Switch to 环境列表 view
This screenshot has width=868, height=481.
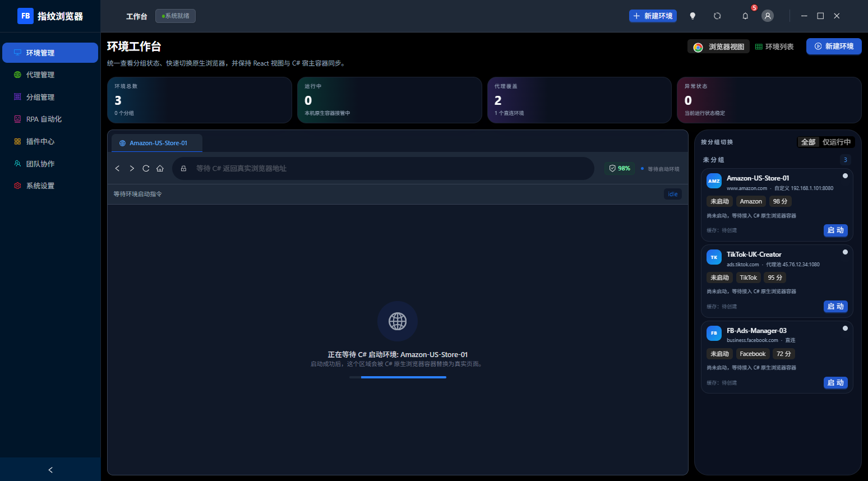point(774,47)
